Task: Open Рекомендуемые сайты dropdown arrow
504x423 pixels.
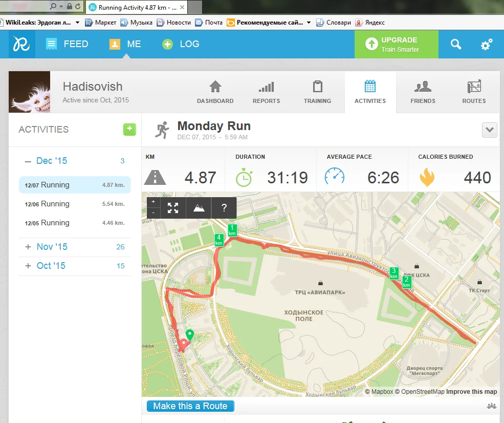Action: click(x=309, y=23)
